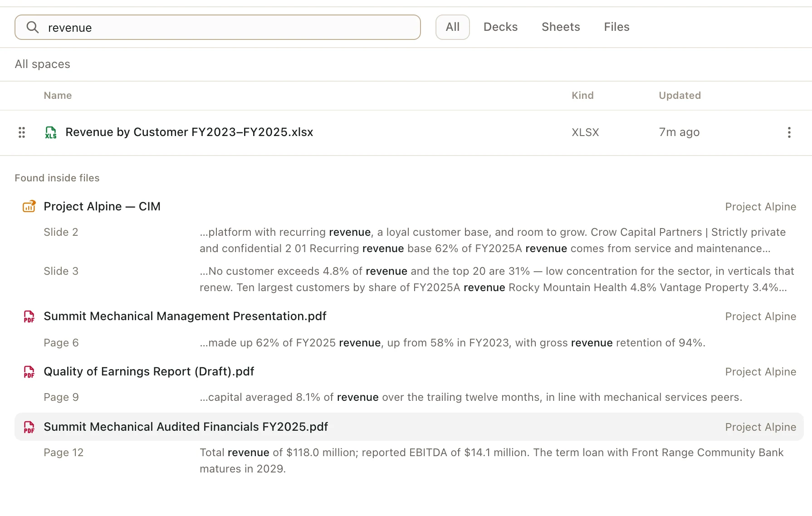The height and width of the screenshot is (516, 812).
Task: Click the Slide 3 customer concentration snippet
Action: pos(497,279)
